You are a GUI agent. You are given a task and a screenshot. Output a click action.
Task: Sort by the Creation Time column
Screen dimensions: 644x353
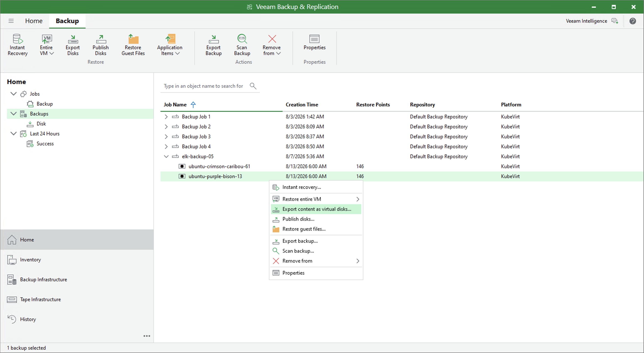302,105
